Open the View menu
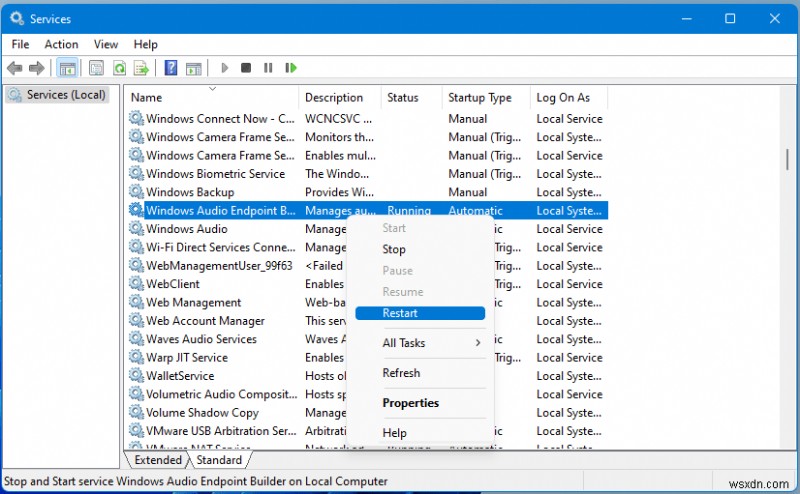 (106, 44)
